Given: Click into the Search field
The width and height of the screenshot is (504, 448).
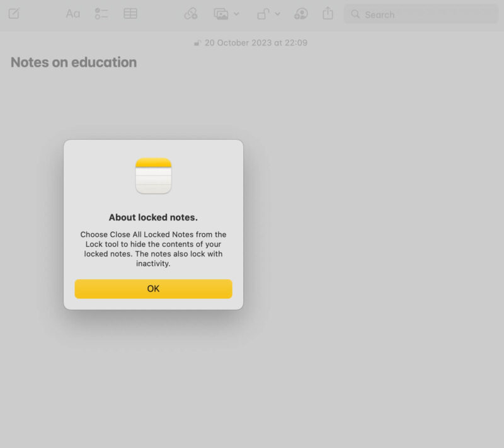Looking at the screenshot, I should 421,14.
